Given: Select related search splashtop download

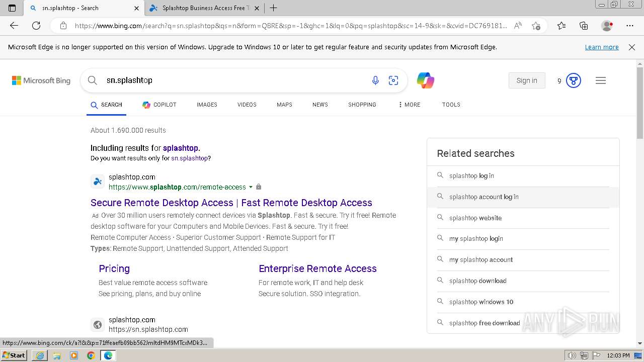Looking at the screenshot, I should pos(523,281).
